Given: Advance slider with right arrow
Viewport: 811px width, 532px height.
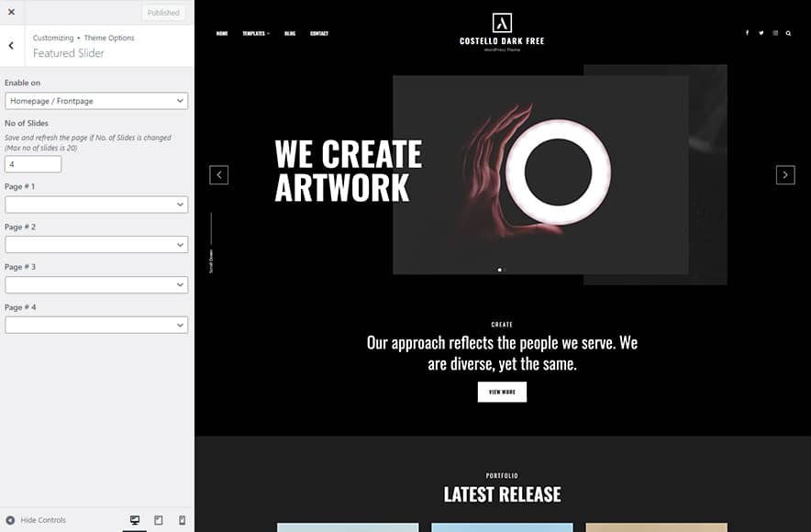Looking at the screenshot, I should coord(785,175).
